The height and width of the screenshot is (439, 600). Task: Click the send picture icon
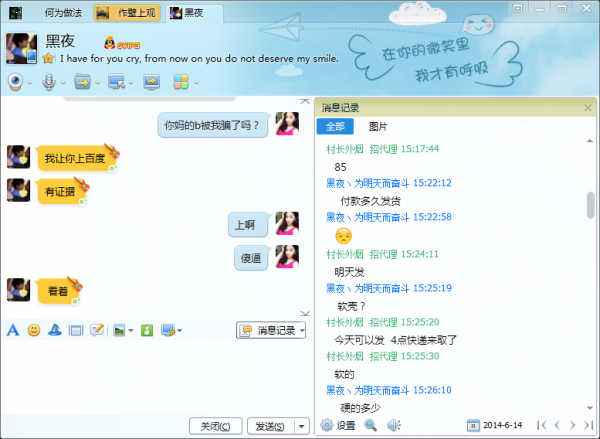click(119, 330)
